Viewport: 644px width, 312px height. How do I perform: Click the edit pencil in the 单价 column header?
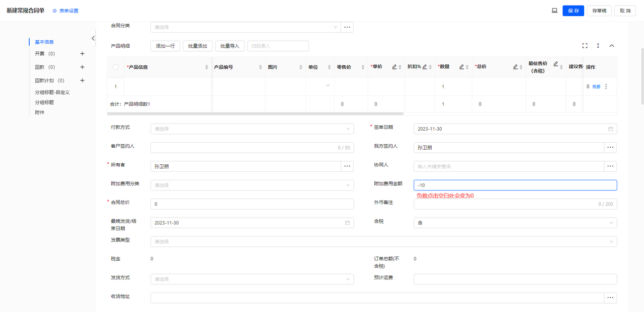click(x=394, y=67)
